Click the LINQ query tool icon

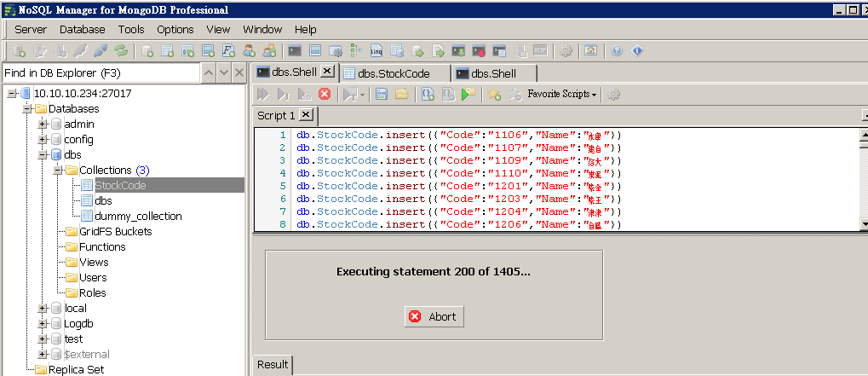click(377, 51)
